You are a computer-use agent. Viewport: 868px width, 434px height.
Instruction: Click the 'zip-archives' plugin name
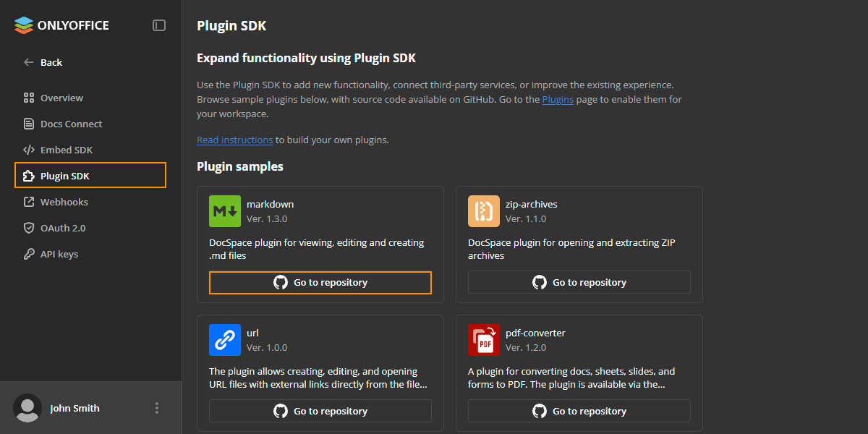tap(531, 204)
